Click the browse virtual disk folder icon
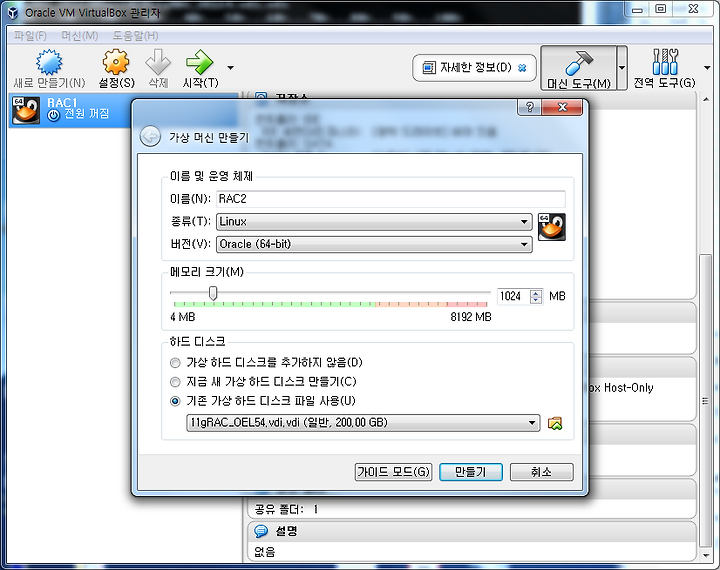 (555, 423)
